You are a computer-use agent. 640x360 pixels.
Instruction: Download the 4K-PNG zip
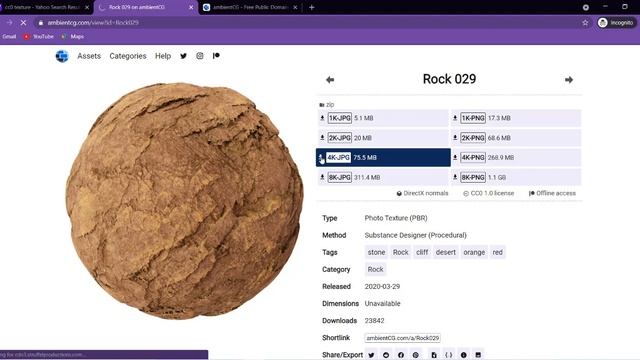516,158
